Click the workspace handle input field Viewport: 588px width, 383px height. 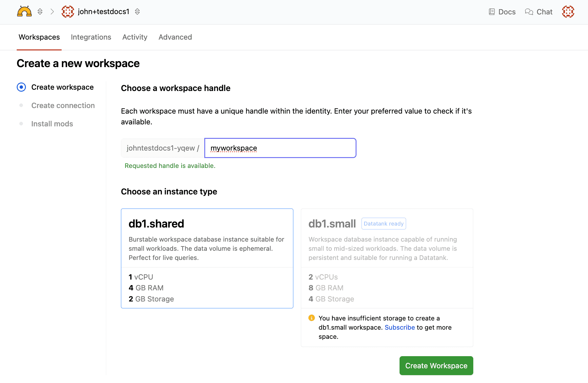click(x=280, y=148)
